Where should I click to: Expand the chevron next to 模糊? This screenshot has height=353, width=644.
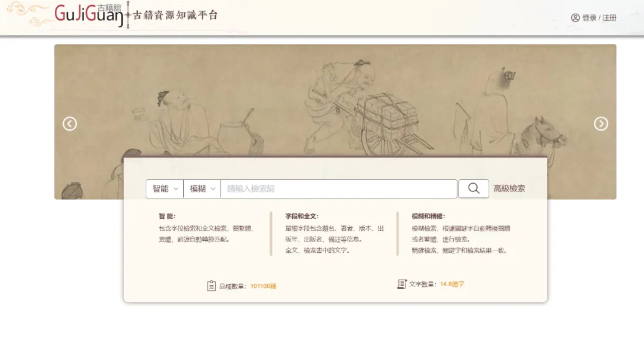(x=213, y=189)
